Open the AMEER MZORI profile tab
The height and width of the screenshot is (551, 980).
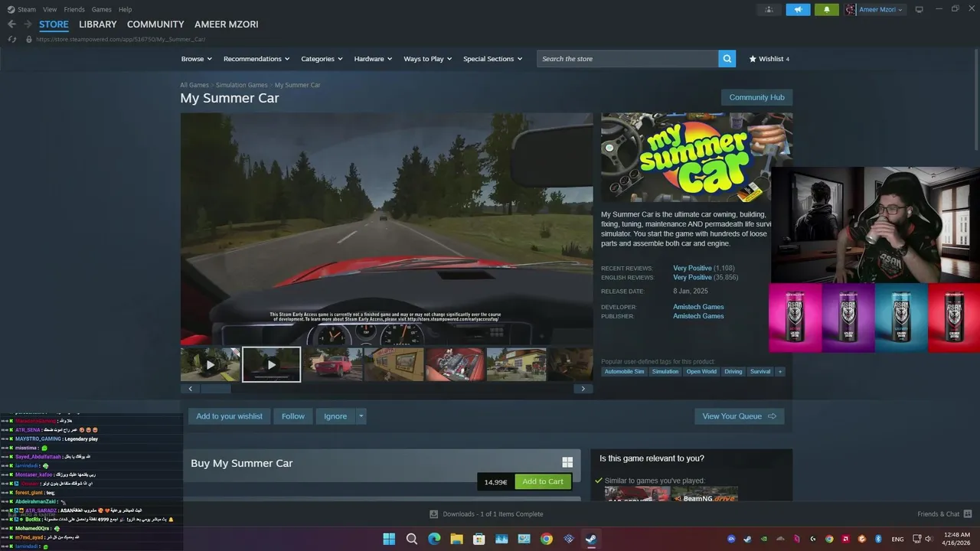227,24
